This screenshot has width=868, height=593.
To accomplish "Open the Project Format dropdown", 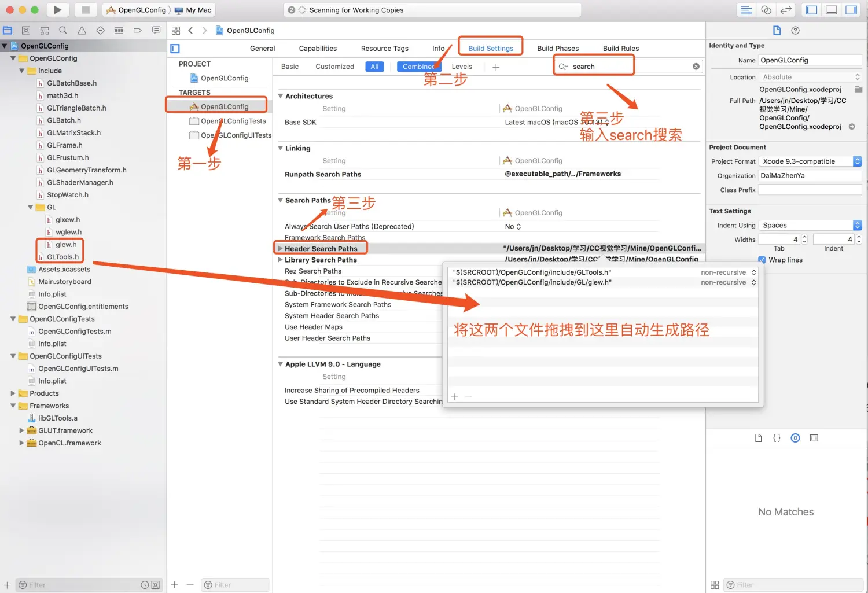I will click(811, 161).
